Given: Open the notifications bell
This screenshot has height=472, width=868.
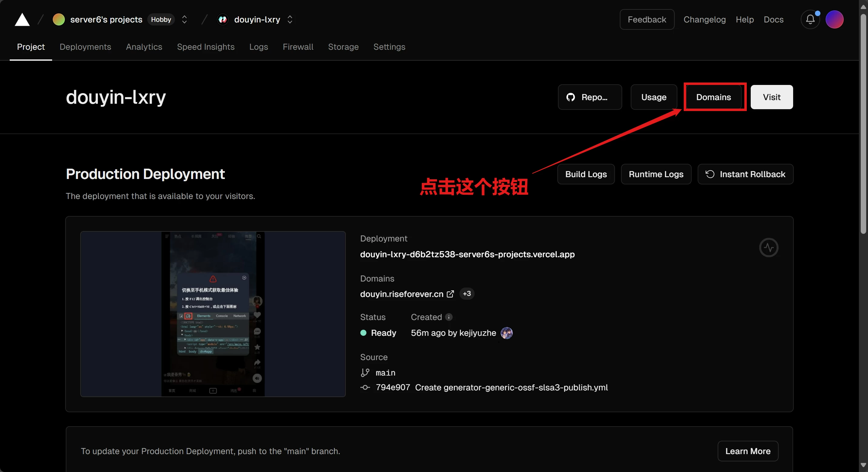Looking at the screenshot, I should (810, 19).
